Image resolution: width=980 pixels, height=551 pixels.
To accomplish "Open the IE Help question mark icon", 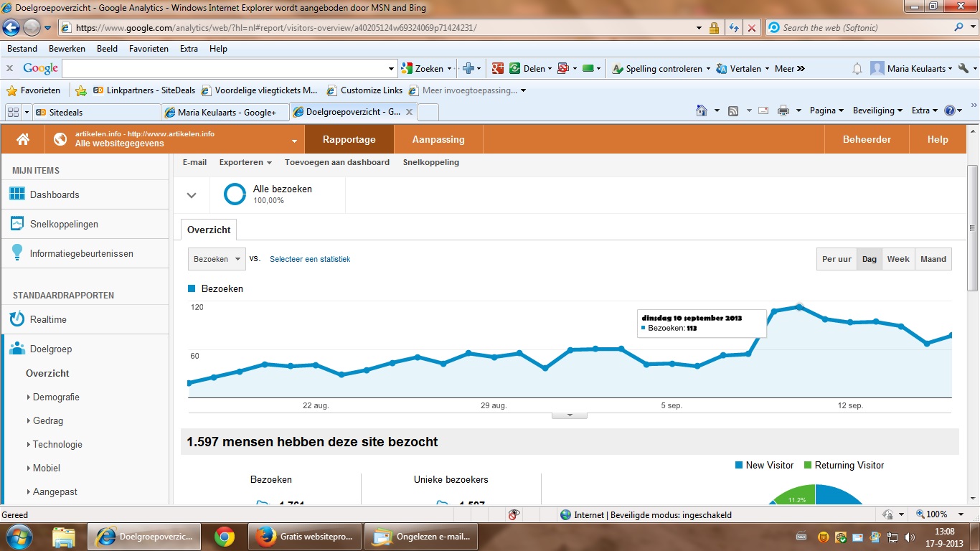I will pos(950,110).
